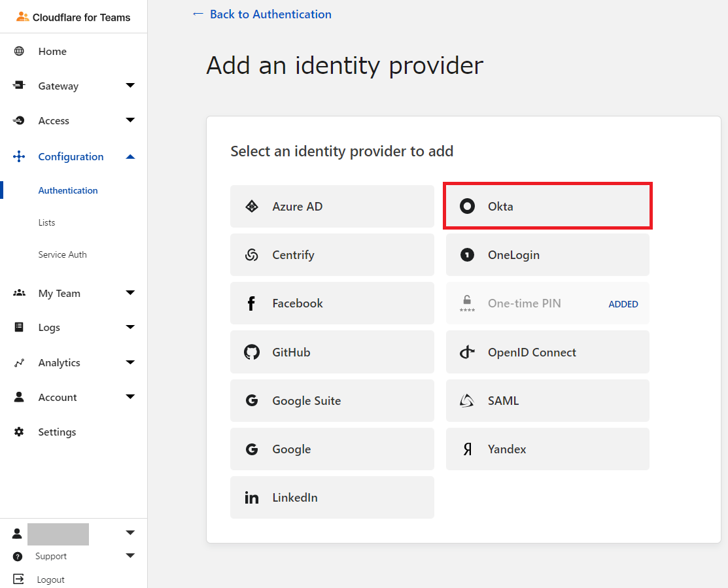Expand the Analytics menu arrow

pos(130,362)
